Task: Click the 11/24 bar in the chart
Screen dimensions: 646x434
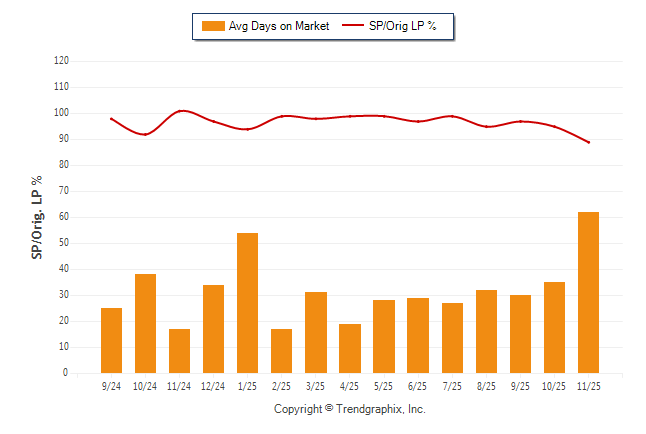Action: click(179, 350)
